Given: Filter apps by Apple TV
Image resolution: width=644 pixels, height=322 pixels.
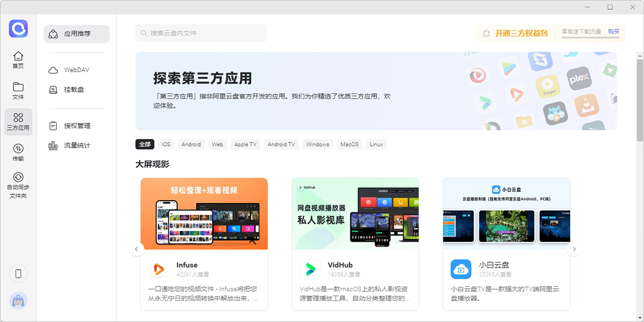Looking at the screenshot, I should [x=245, y=144].
